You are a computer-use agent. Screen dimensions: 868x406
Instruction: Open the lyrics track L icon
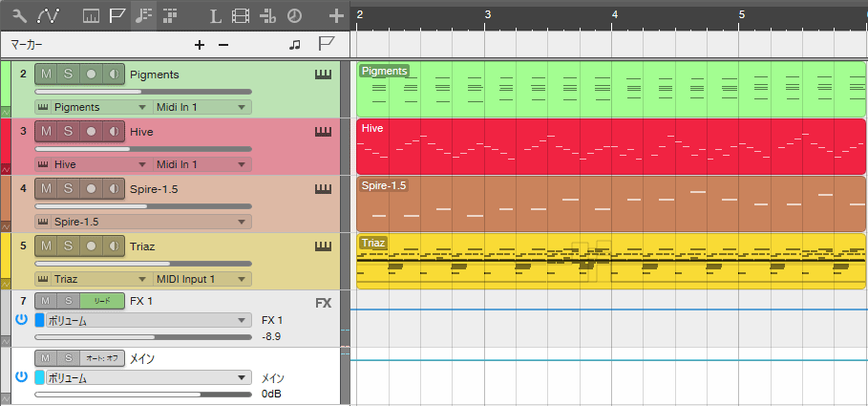[216, 16]
